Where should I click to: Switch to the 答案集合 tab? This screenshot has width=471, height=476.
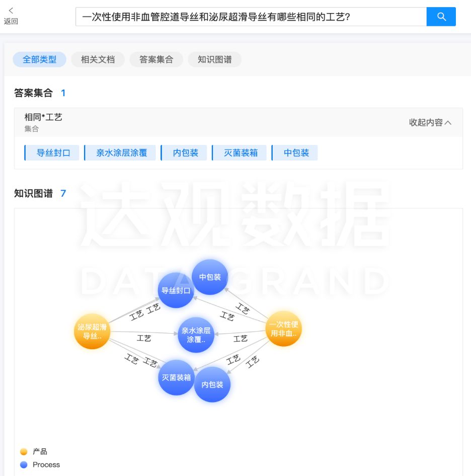(156, 59)
